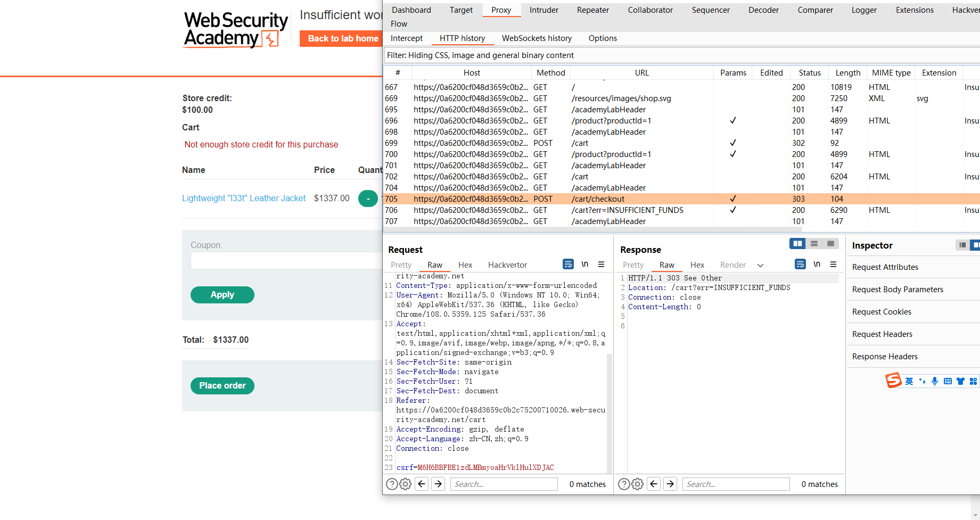
Task: Select history row 706 cart INSUFFICIENT_FUNDS
Action: pyautogui.click(x=682, y=210)
